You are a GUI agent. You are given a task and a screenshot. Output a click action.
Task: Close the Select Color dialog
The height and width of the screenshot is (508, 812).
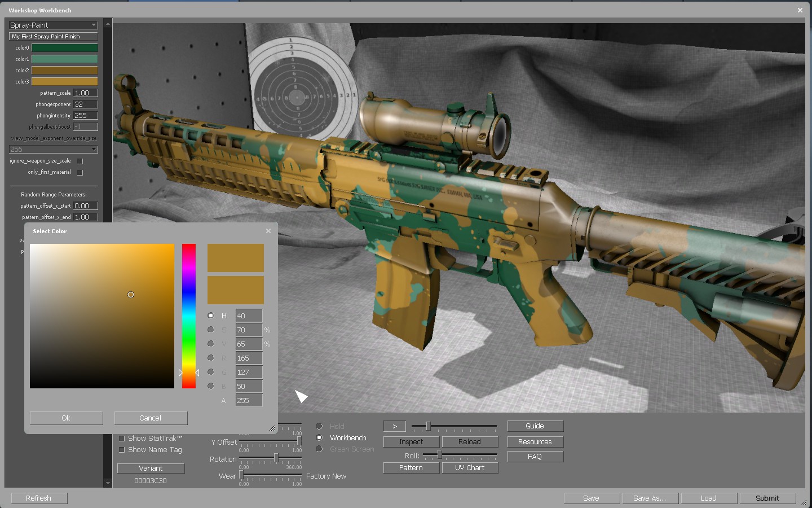(x=268, y=231)
